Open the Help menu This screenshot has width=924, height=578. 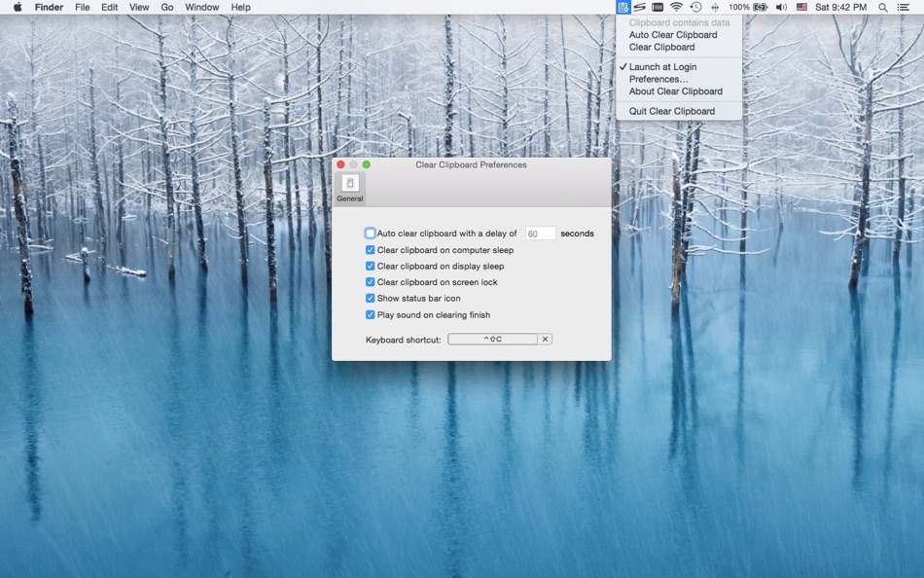(240, 7)
